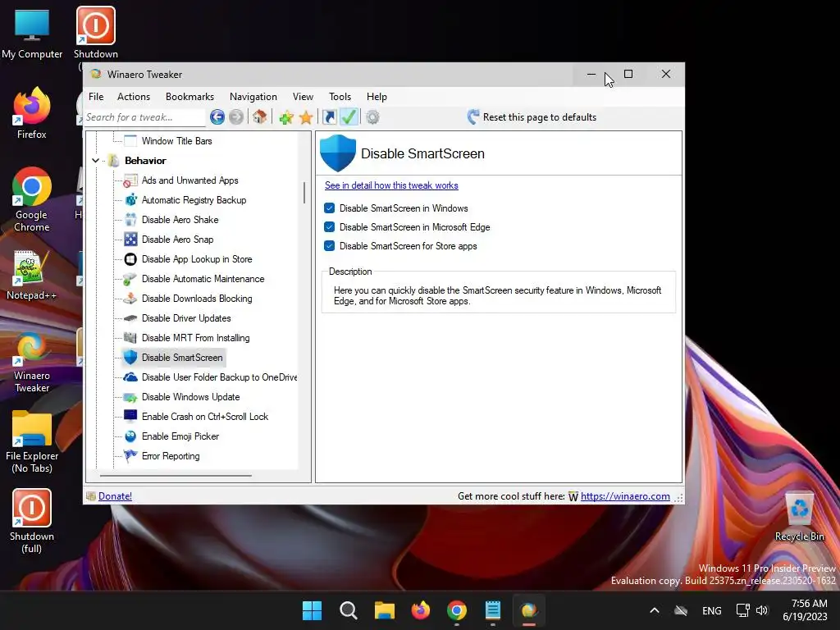Click the Ads and Unwanted Apps icon
This screenshot has width=840, height=630.
(x=130, y=180)
